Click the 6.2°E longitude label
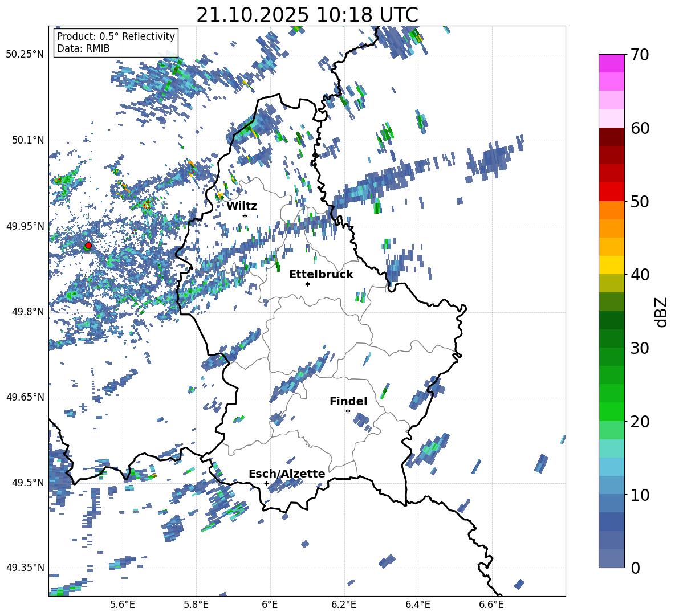Image resolution: width=675 pixels, height=616 pixels. [344, 605]
